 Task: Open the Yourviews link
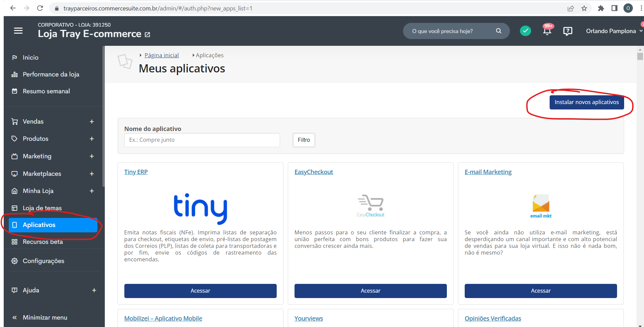[x=309, y=319]
